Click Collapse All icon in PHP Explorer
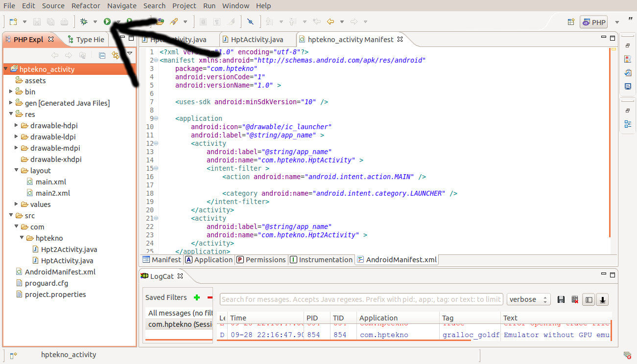This screenshot has height=364, width=637. point(102,55)
